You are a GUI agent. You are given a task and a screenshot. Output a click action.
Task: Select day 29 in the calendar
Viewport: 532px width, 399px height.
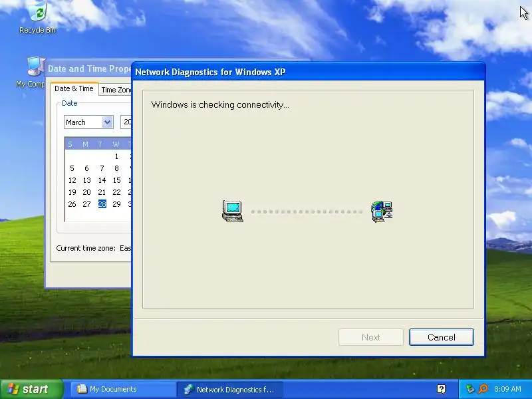point(117,204)
